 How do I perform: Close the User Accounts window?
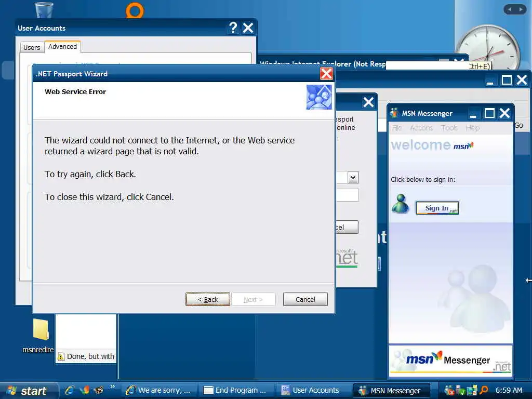(x=248, y=28)
